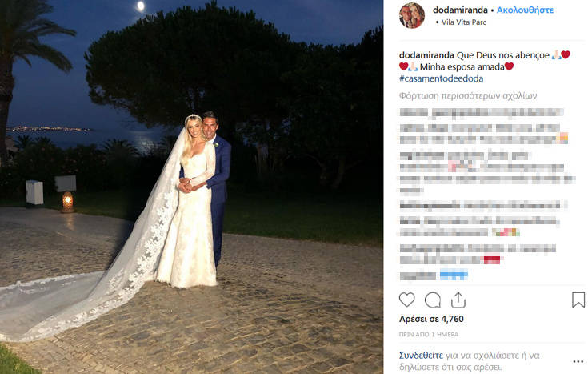The height and width of the screenshot is (374, 588).
Task: Click the post timestamp ΠΡΙΝ ΑΠΟ 1 ΗΜΕΡΑ
Action: point(429,334)
